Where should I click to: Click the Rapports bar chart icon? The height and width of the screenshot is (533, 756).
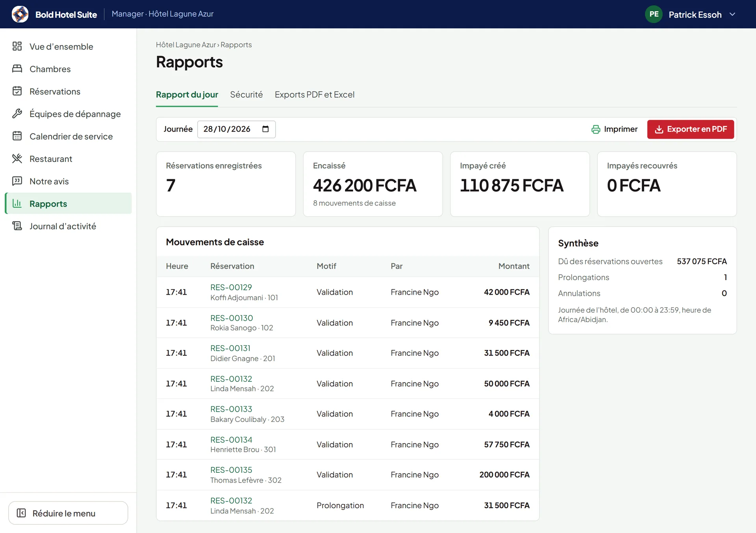[17, 204]
